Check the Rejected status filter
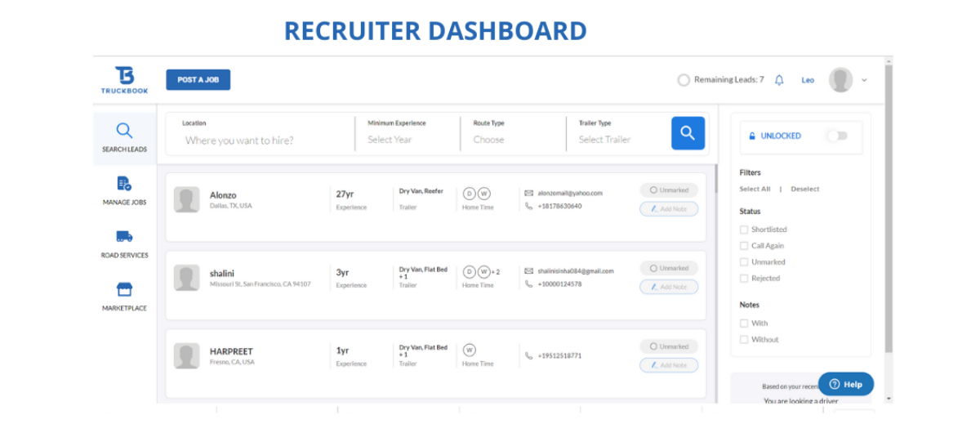The height and width of the screenshot is (433, 980). click(x=744, y=279)
